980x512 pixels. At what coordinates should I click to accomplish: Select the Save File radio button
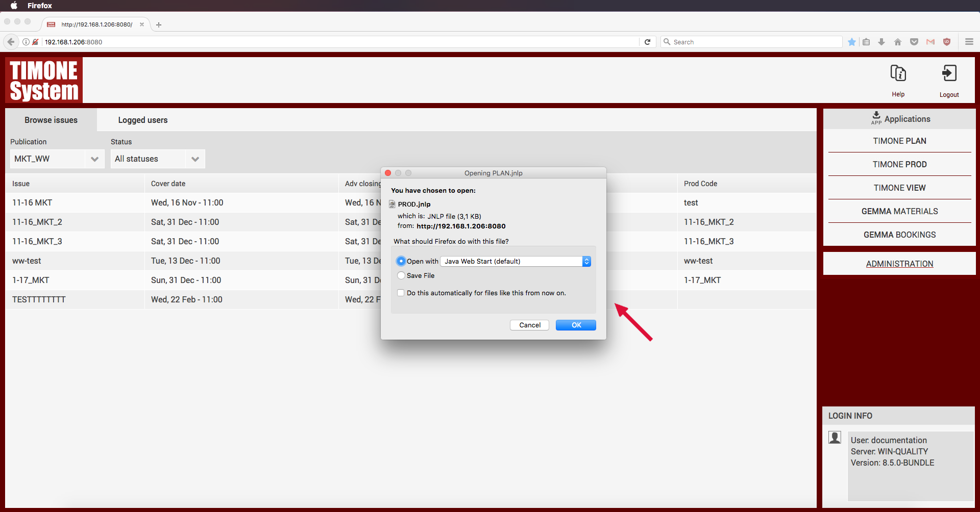(401, 275)
